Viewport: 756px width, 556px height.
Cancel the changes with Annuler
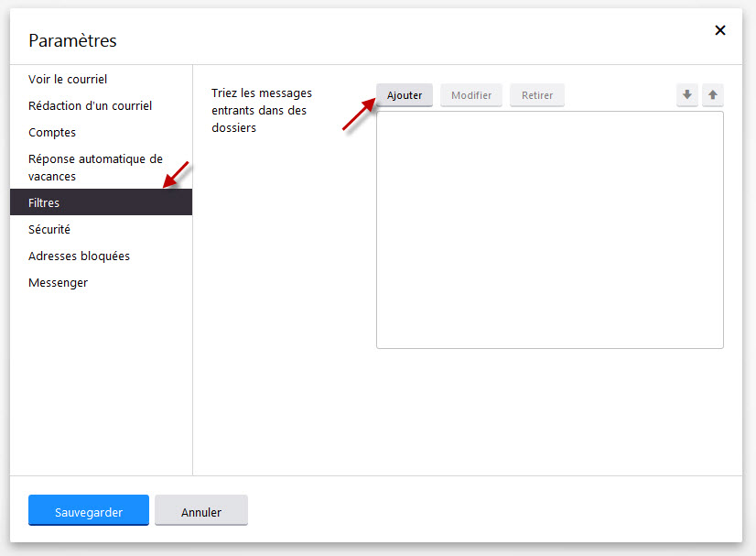(x=201, y=511)
